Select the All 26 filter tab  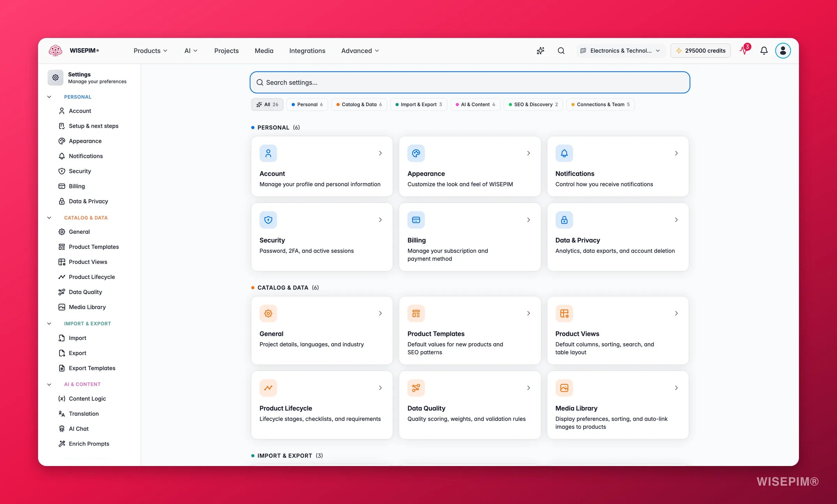click(267, 104)
